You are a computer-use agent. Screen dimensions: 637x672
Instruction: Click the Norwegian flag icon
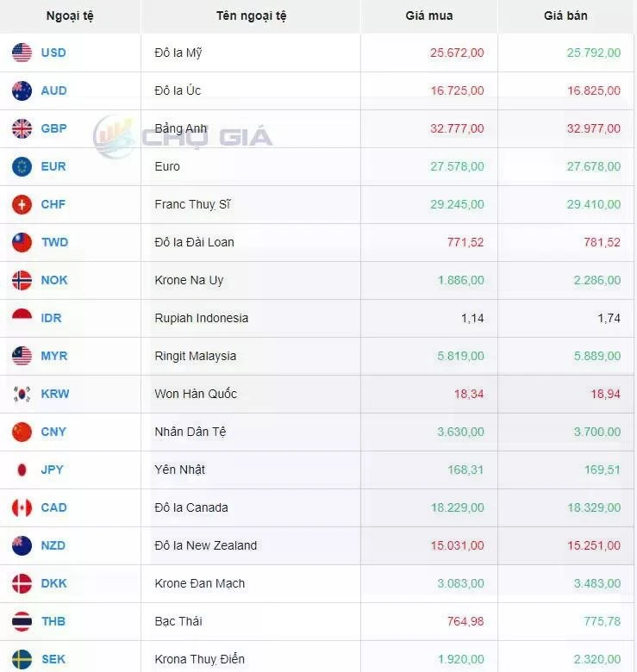click(22, 280)
